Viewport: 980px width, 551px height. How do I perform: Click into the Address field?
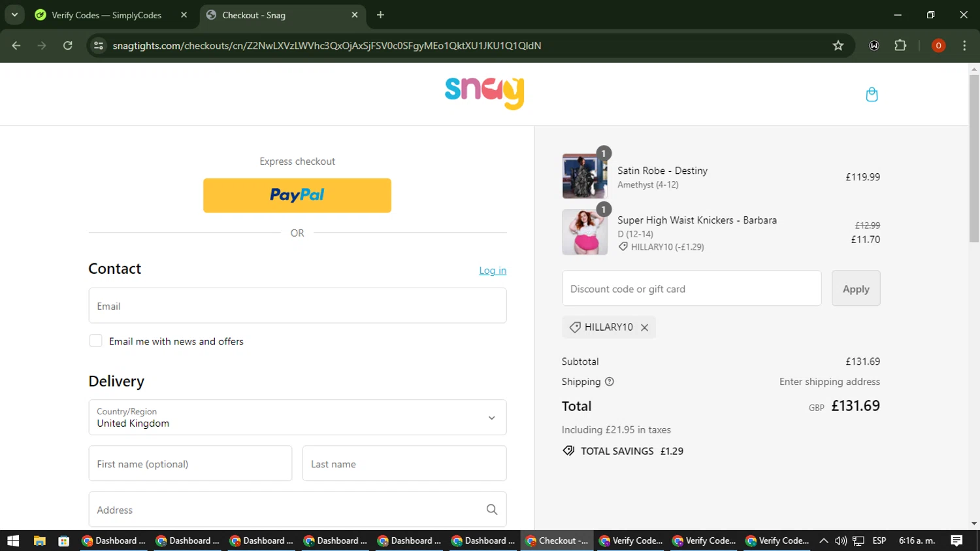click(297, 509)
